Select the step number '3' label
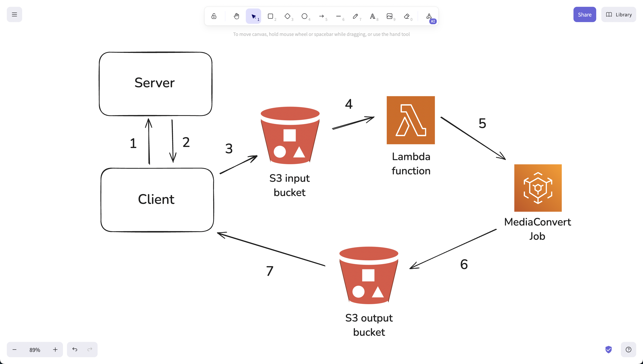The height and width of the screenshot is (364, 643). (229, 148)
